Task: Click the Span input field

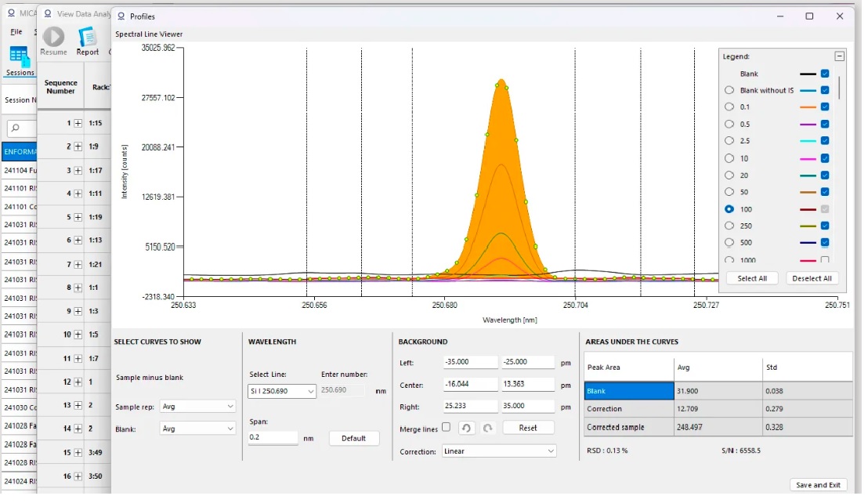Action: coord(273,437)
